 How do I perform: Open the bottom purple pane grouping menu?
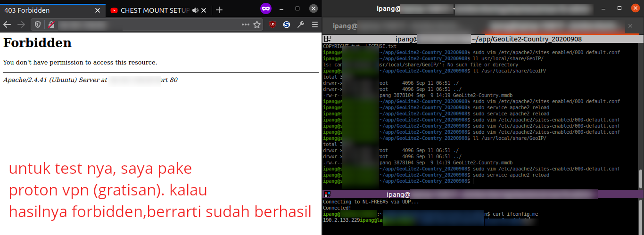(327, 194)
